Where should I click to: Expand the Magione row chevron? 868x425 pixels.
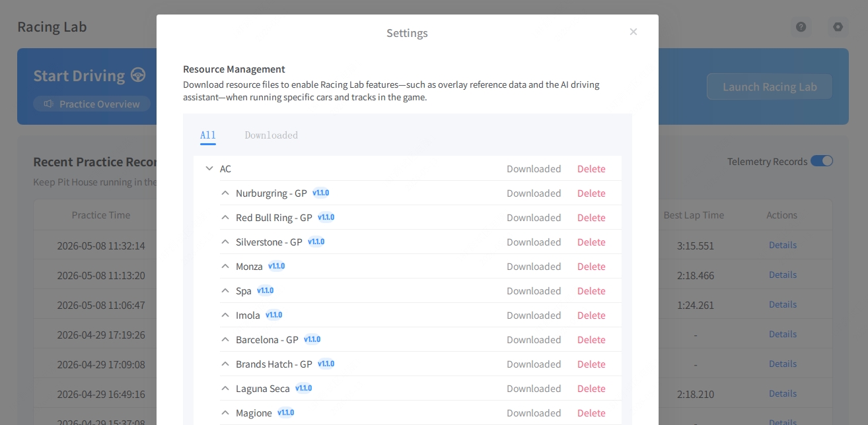tap(225, 412)
